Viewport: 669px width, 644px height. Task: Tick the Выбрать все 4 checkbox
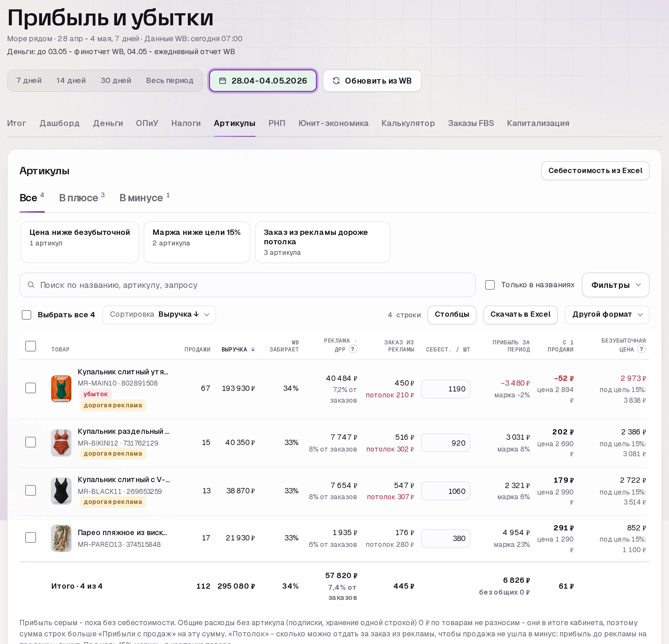27,315
